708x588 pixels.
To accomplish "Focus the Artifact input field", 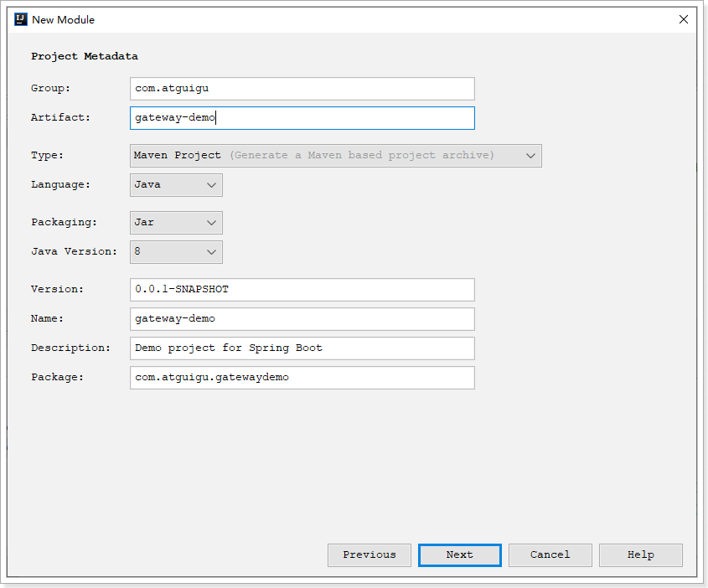I will 302,118.
